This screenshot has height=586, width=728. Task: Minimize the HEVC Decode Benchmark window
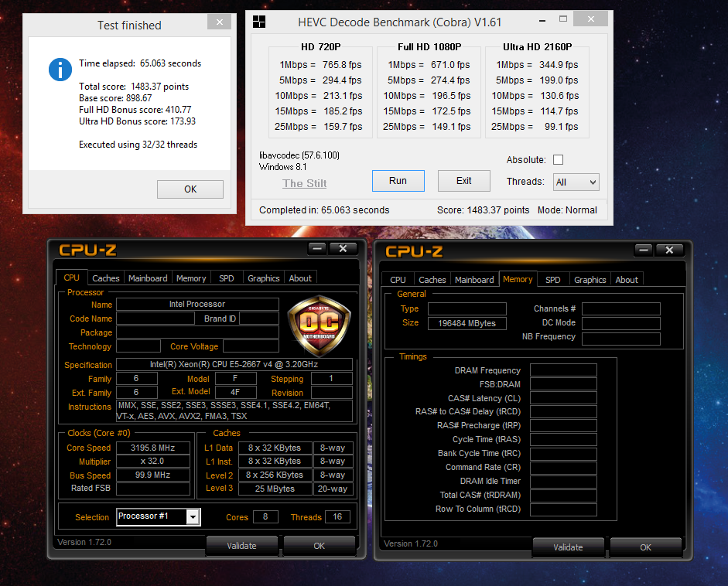click(x=542, y=21)
